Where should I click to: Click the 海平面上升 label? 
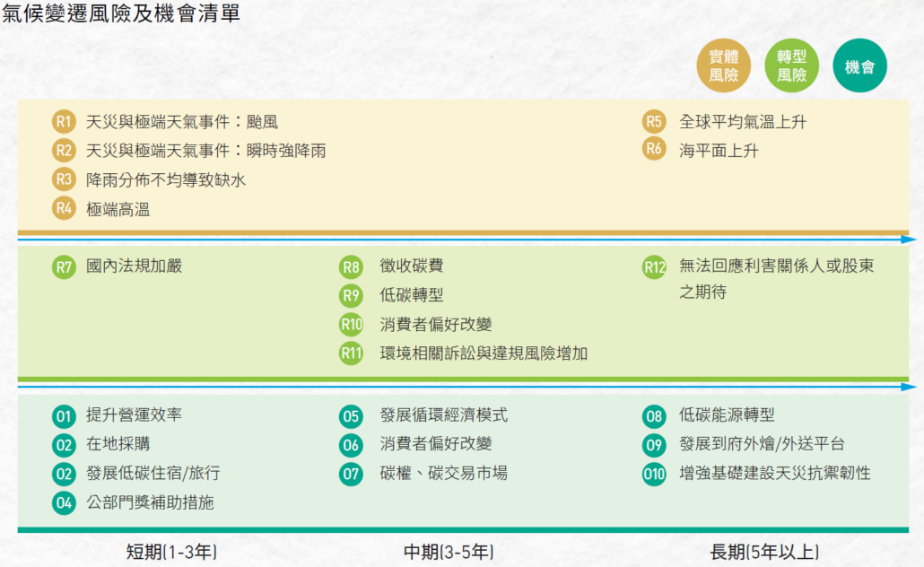coord(719,151)
